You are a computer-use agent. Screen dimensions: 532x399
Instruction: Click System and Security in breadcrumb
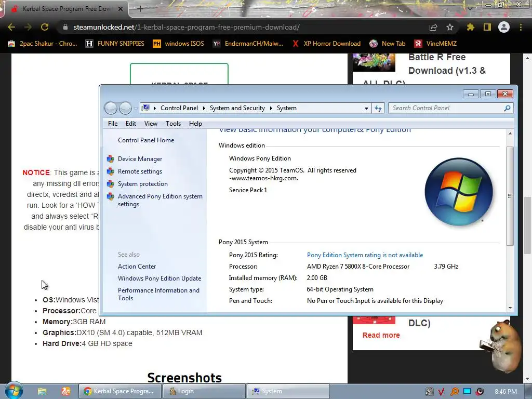coord(237,108)
